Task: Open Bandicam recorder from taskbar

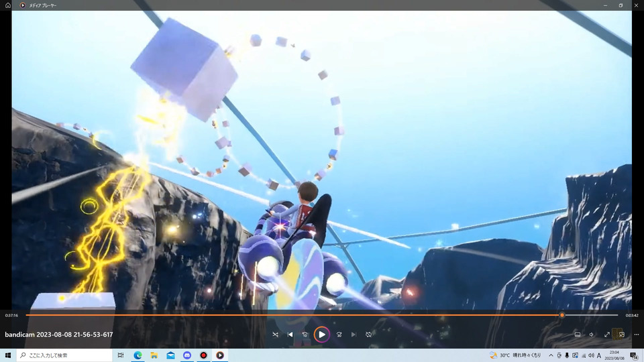Action: [203, 355]
